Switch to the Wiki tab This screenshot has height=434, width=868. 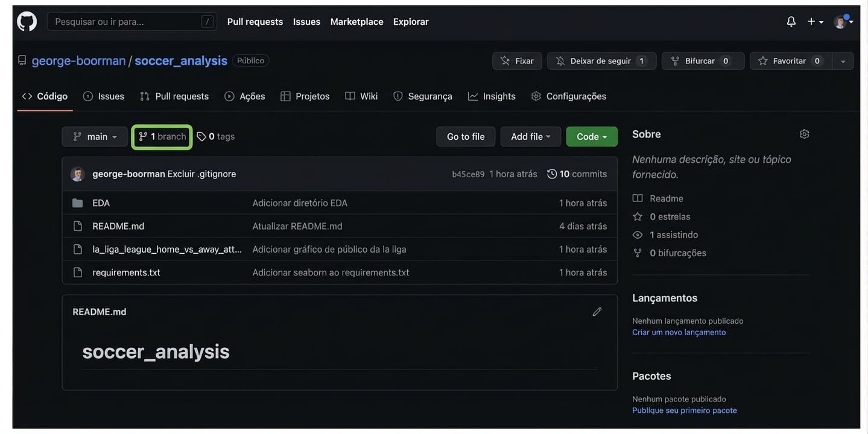pyautogui.click(x=361, y=96)
